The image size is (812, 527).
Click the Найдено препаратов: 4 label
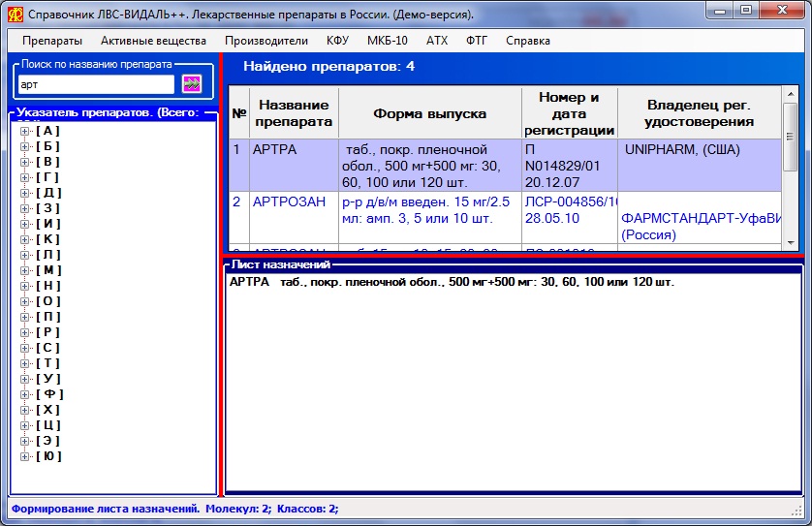tap(328, 66)
